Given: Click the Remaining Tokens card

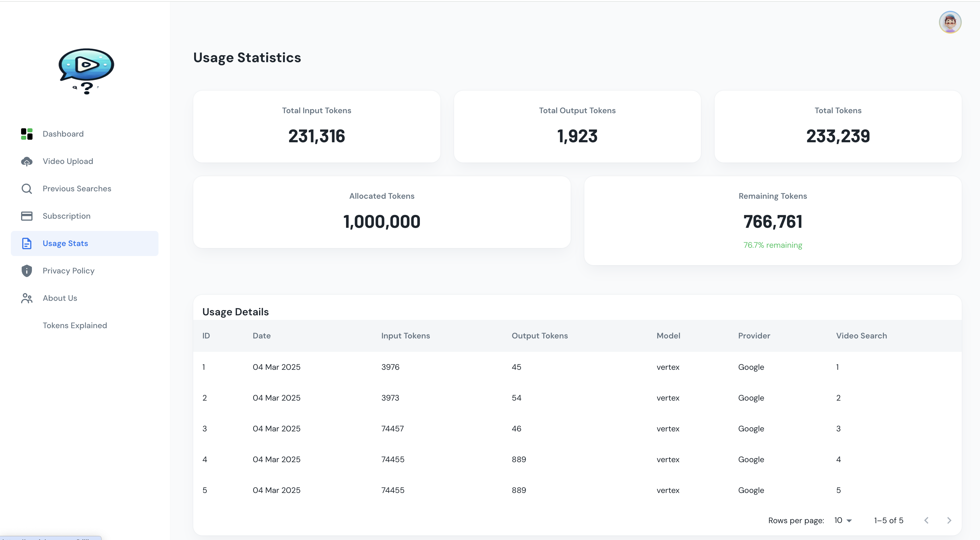Looking at the screenshot, I should tap(772, 221).
